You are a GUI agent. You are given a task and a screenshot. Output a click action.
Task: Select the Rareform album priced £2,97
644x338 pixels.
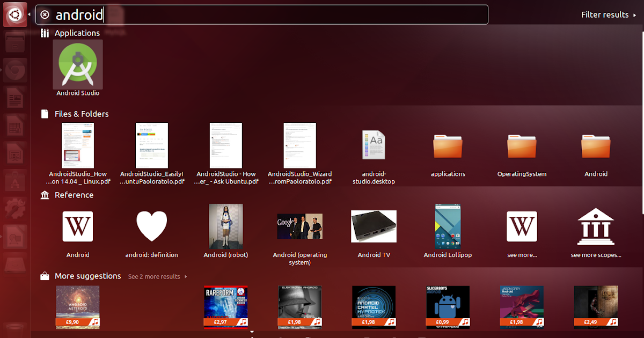point(226,306)
